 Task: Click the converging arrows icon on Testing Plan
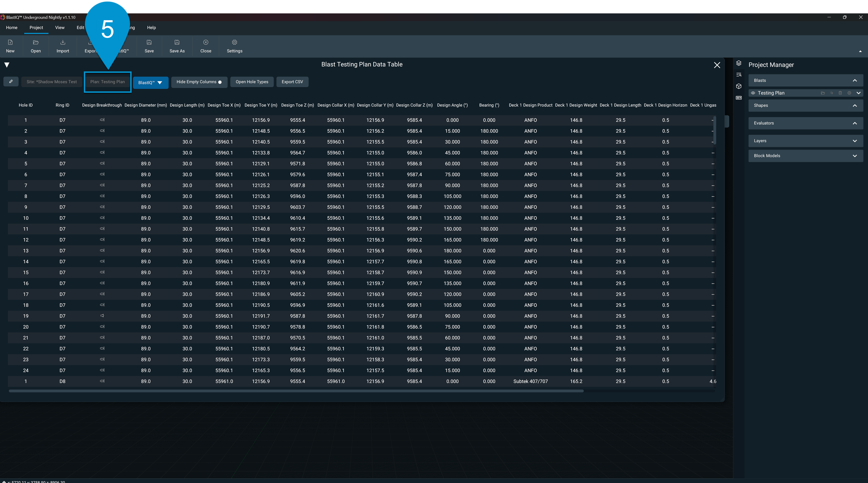coord(831,93)
